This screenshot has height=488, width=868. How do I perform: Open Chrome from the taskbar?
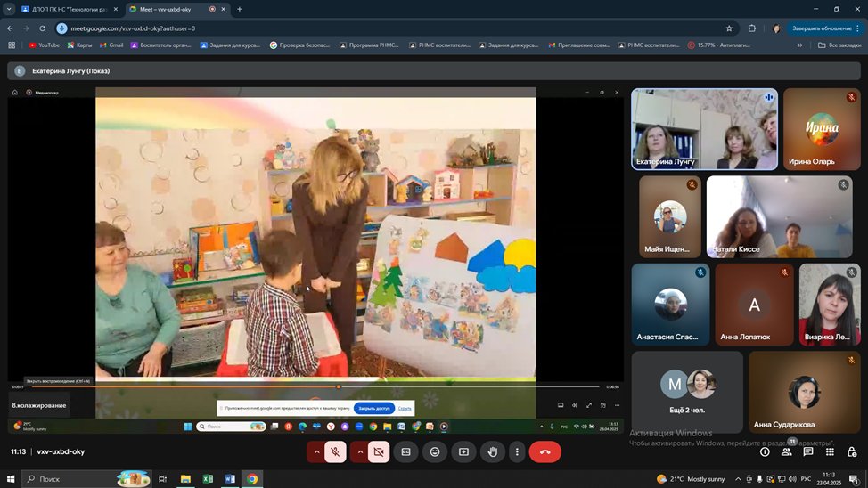252,478
